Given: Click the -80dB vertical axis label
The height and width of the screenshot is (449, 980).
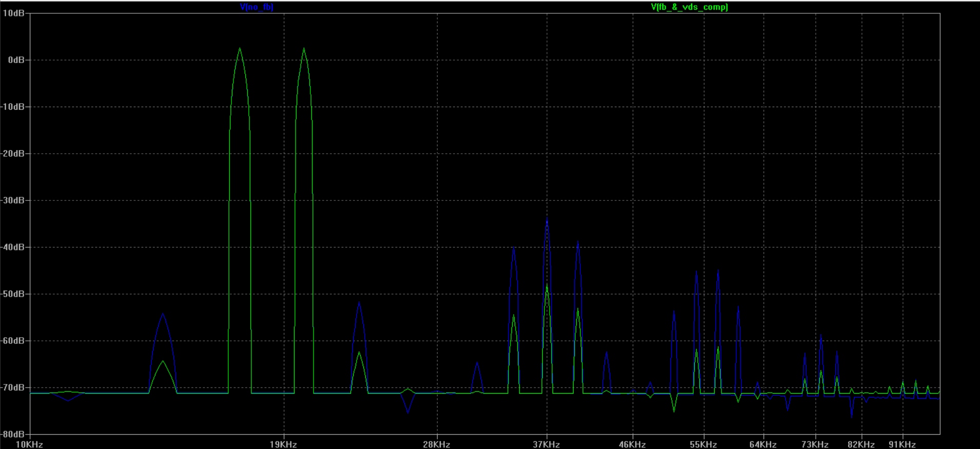Looking at the screenshot, I should coord(12,434).
